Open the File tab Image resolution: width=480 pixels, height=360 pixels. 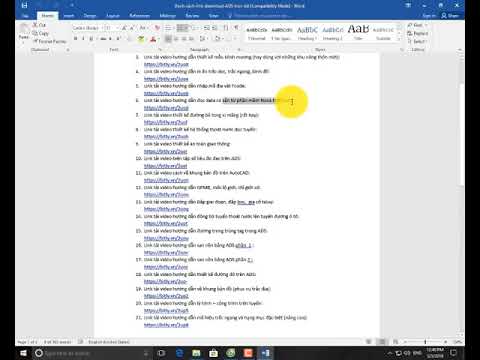(x=25, y=16)
